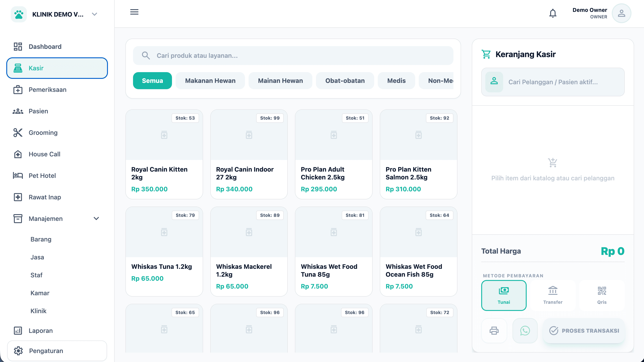Add Whiskas Wet Food Tuna 85g
The image size is (644, 362).
333,251
